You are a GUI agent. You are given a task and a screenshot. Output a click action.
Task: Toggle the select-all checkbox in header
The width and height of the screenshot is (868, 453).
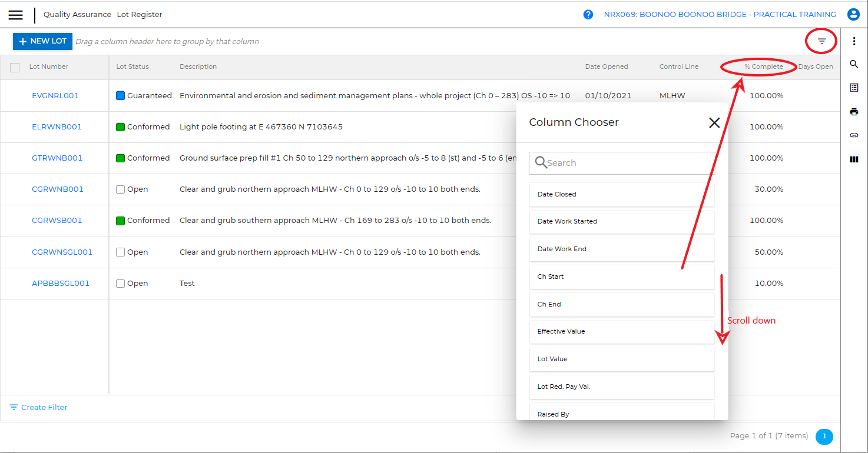click(15, 67)
